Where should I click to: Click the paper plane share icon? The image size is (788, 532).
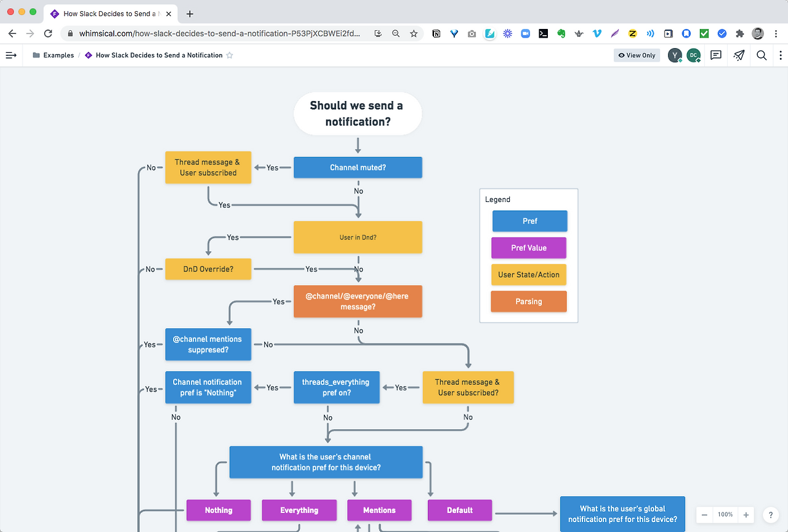pos(739,55)
